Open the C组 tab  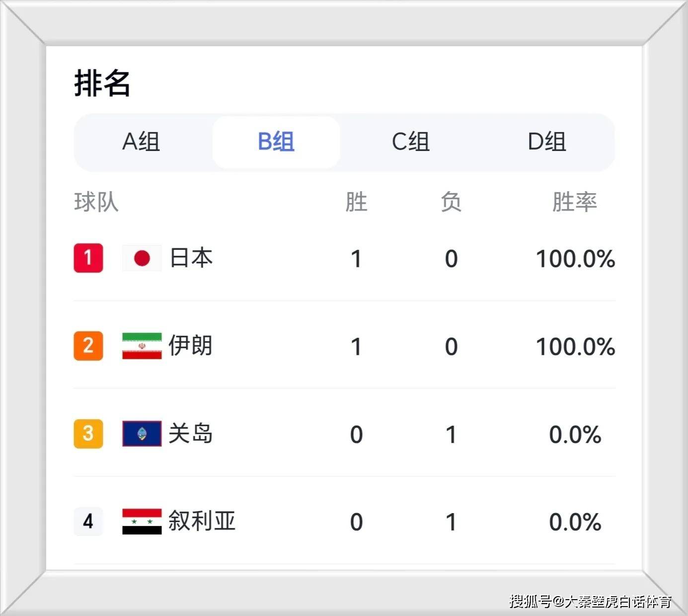pyautogui.click(x=411, y=142)
